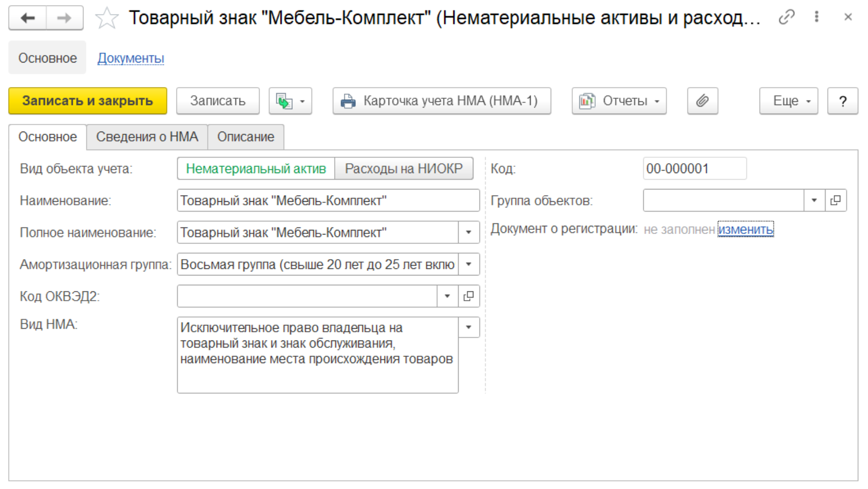This screenshot has width=868, height=489.
Task: Open the Группа объектов selection form icon
Action: [x=836, y=200]
